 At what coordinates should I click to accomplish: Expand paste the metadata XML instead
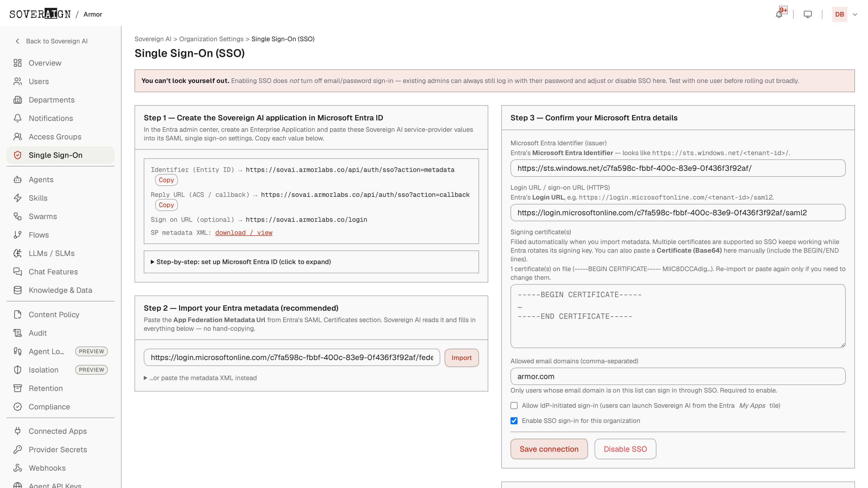pyautogui.click(x=200, y=378)
